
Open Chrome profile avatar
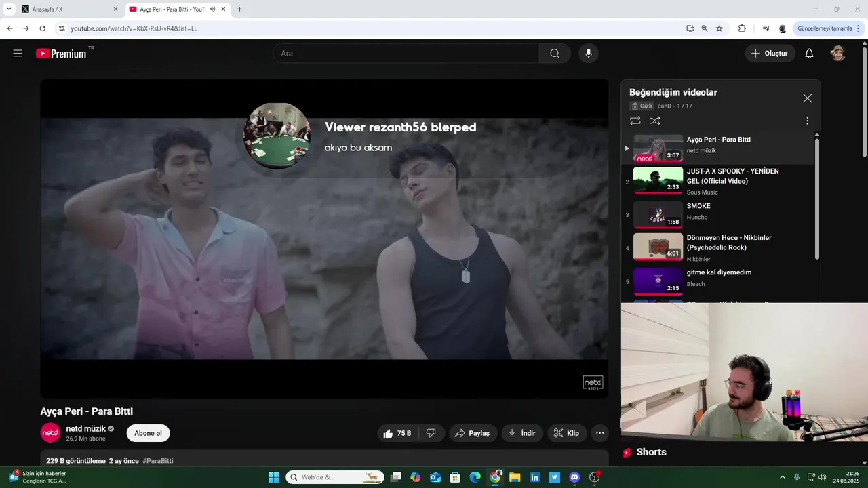pyautogui.click(x=782, y=28)
